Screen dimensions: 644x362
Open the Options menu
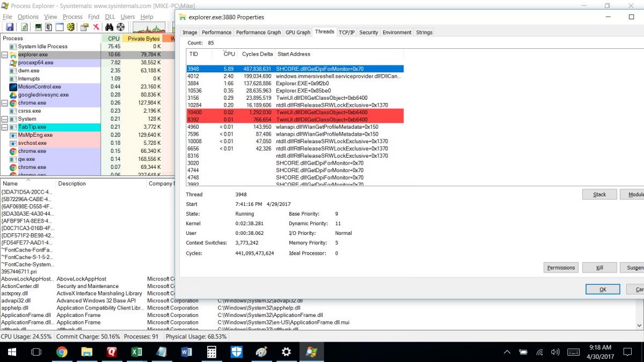click(28, 17)
